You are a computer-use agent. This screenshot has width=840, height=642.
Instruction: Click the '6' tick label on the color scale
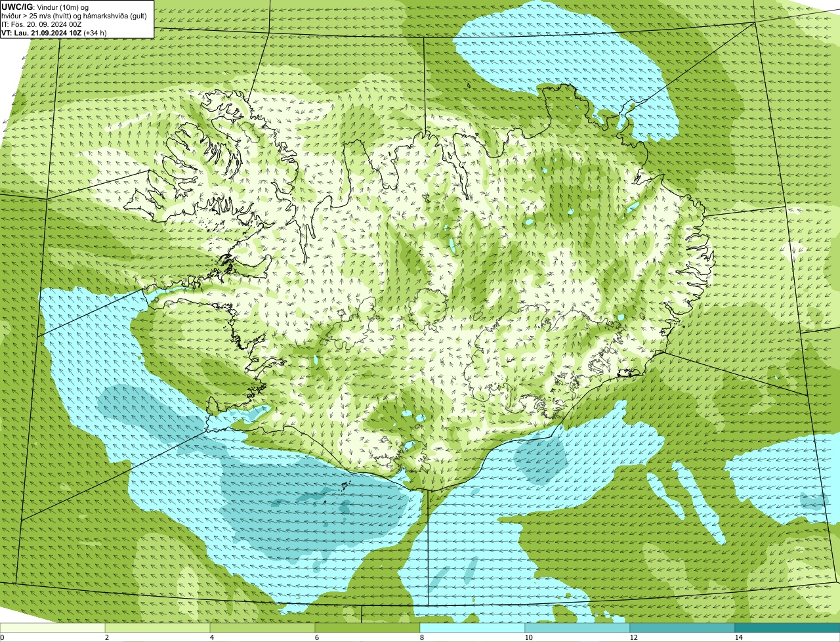click(316, 637)
